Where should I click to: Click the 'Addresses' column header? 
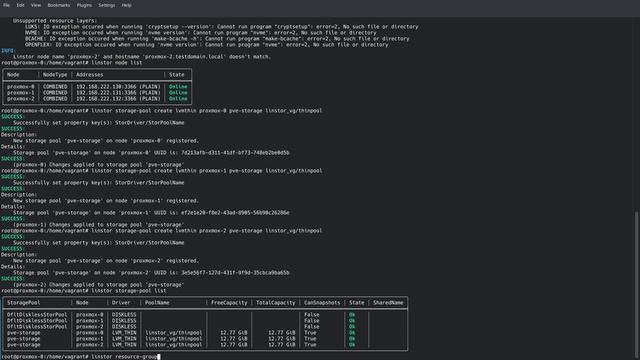tap(89, 75)
